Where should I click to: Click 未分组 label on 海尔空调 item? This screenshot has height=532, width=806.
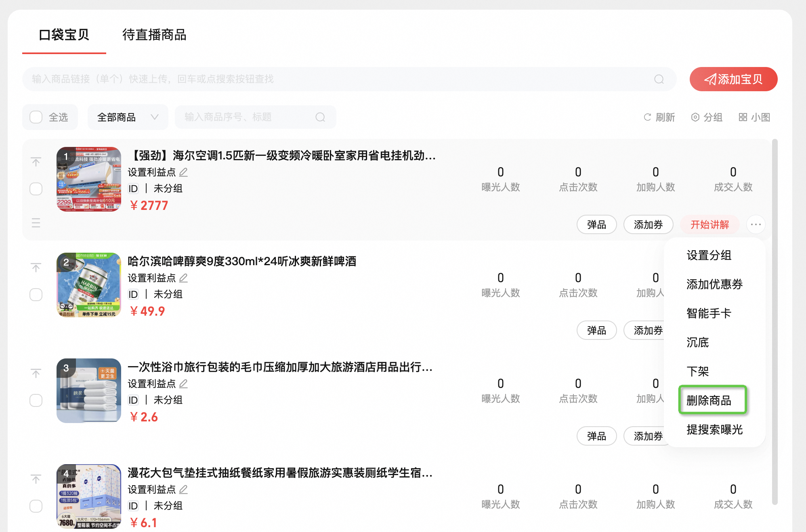[x=168, y=189]
